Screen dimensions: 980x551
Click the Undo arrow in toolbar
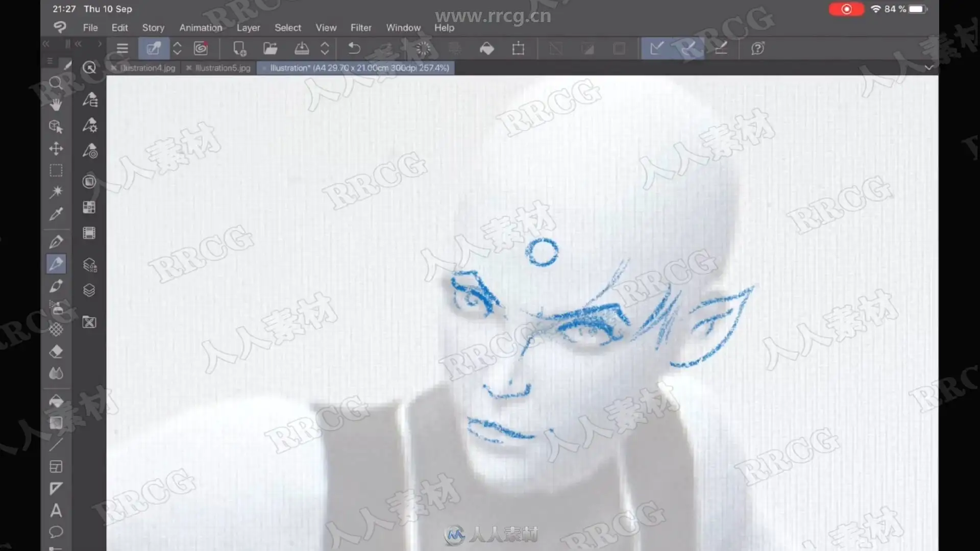[354, 48]
